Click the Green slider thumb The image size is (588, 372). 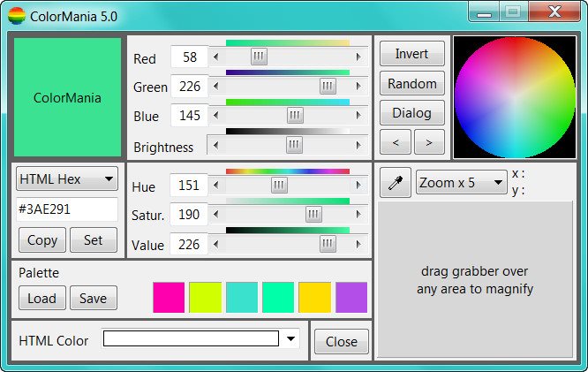pos(328,86)
